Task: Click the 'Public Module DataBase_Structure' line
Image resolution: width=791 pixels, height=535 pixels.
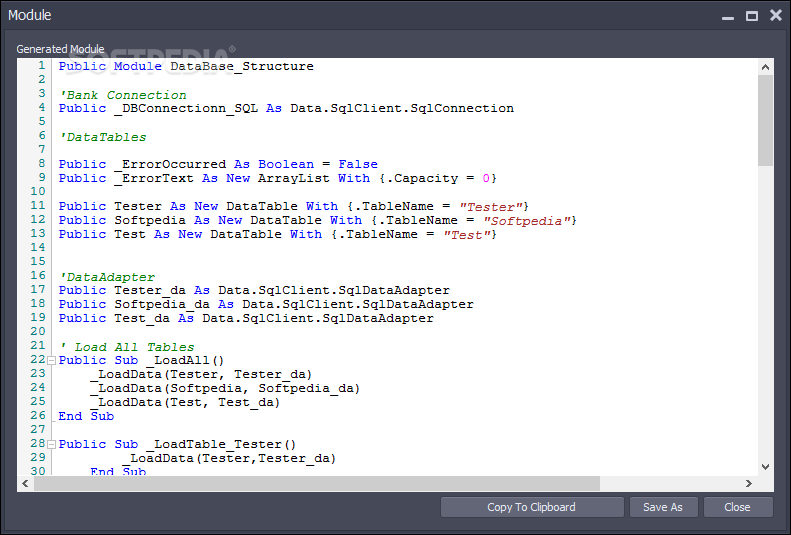Action: 186,67
